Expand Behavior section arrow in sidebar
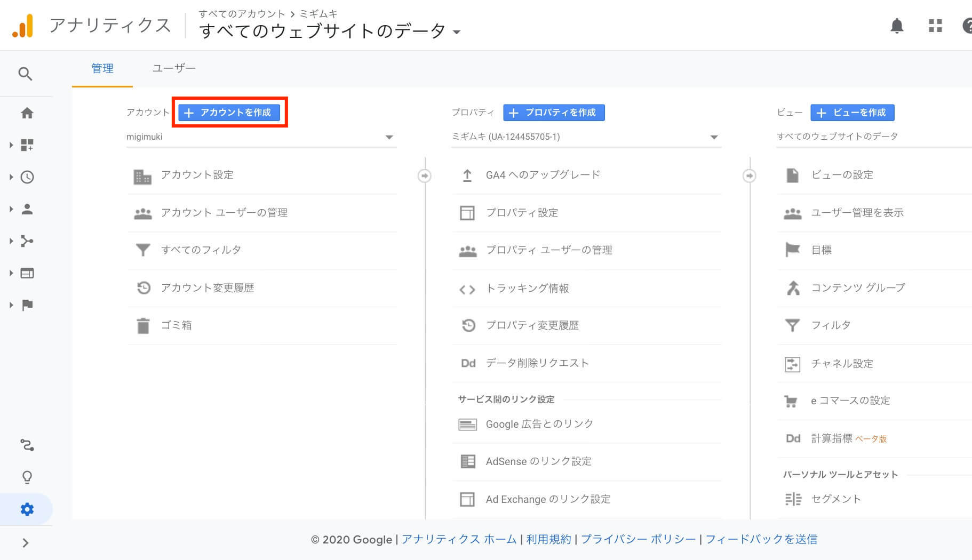Screen dimensions: 972x560 coord(11,273)
